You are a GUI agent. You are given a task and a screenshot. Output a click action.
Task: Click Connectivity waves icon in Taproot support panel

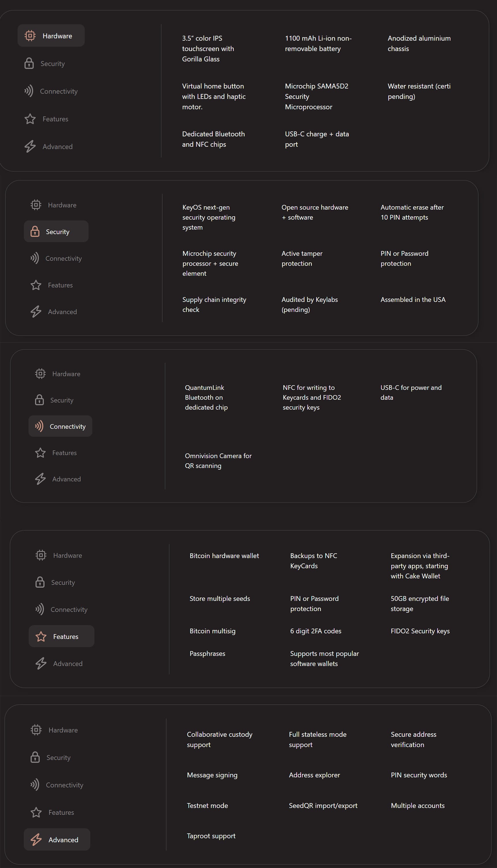pos(35,785)
